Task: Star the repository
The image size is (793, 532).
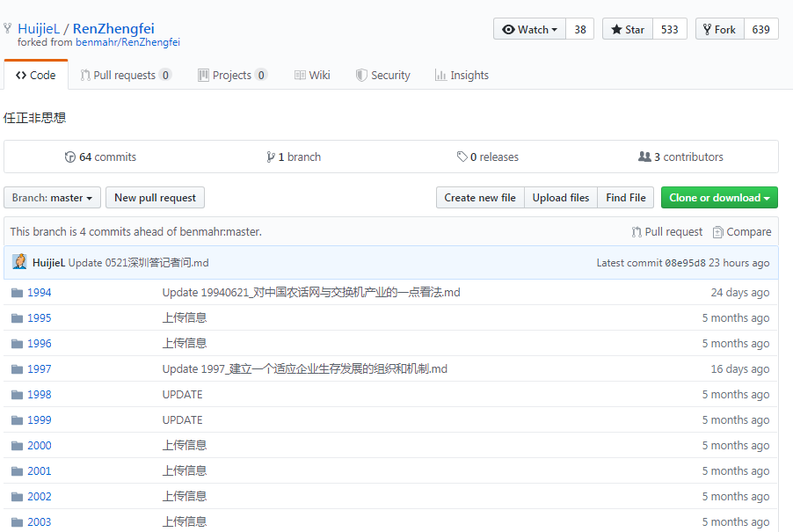Action: (628, 29)
